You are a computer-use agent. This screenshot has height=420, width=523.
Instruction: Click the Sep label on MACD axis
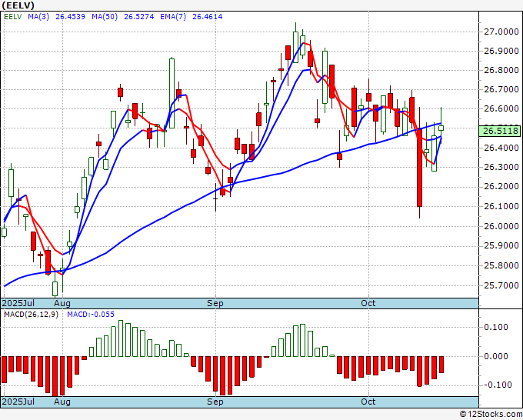215,402
